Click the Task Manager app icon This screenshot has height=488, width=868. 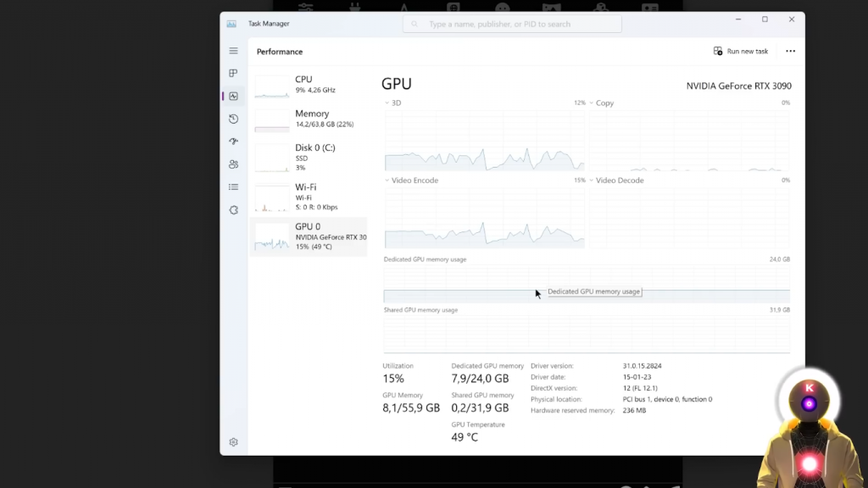tap(231, 24)
